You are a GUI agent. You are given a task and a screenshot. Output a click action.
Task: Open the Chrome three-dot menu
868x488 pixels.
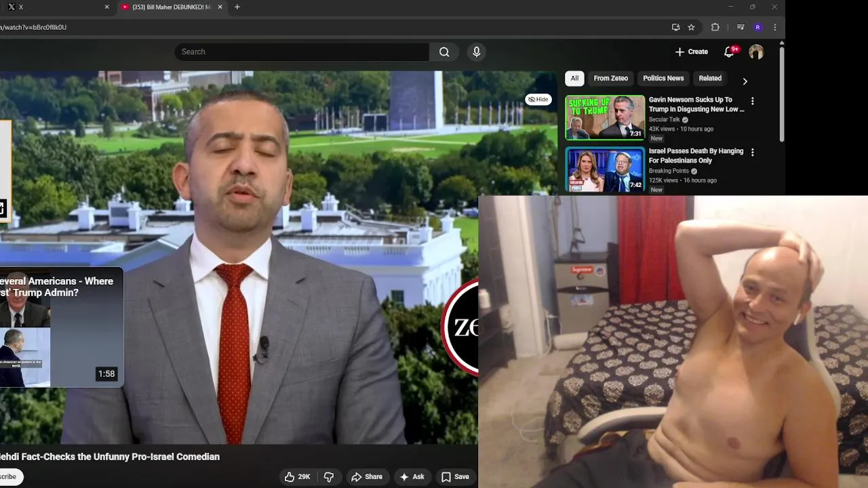[774, 27]
